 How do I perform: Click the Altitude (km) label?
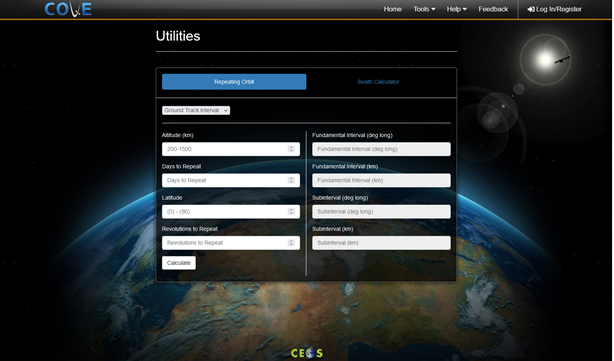coord(178,135)
